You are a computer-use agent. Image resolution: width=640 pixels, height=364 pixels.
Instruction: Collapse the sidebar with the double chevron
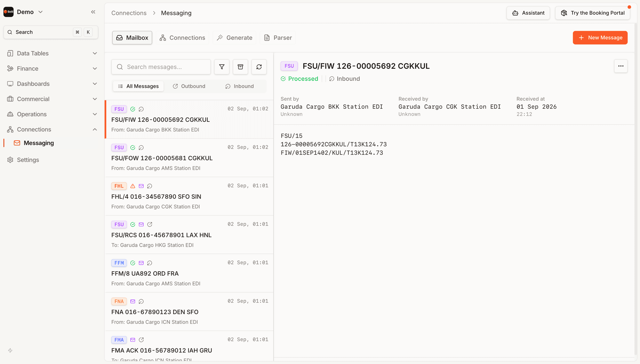[93, 12]
